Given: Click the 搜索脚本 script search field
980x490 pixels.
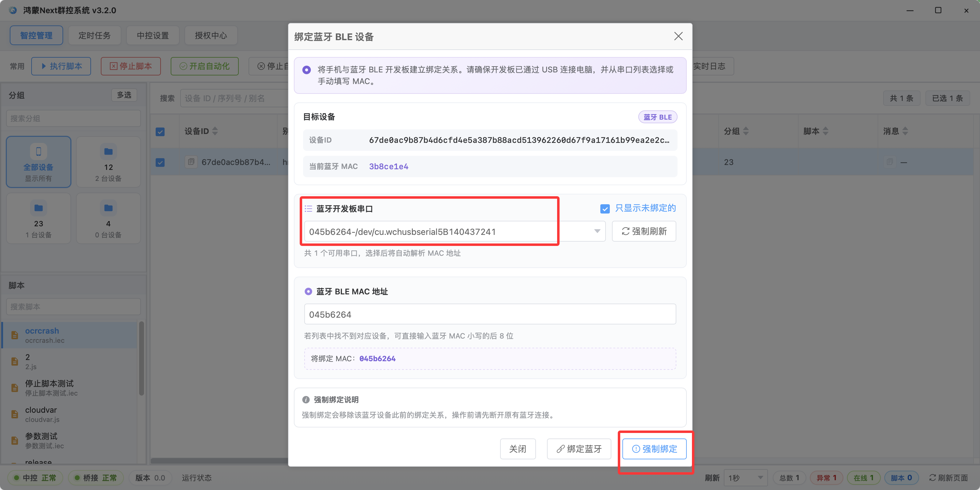Looking at the screenshot, I should pos(74,307).
